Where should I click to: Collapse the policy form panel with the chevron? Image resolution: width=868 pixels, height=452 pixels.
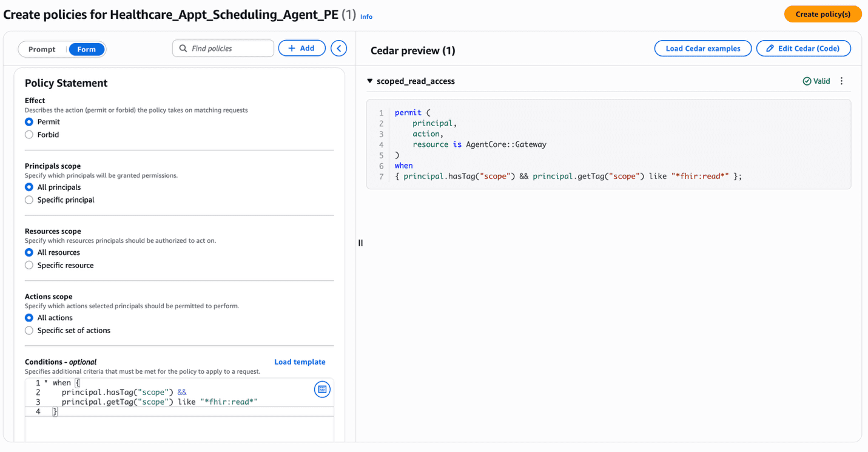pos(338,48)
